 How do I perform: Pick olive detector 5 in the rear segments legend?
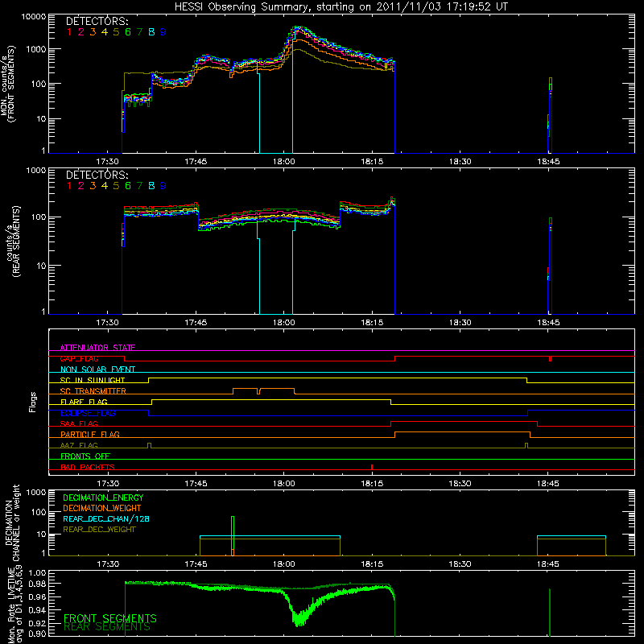tap(116, 186)
